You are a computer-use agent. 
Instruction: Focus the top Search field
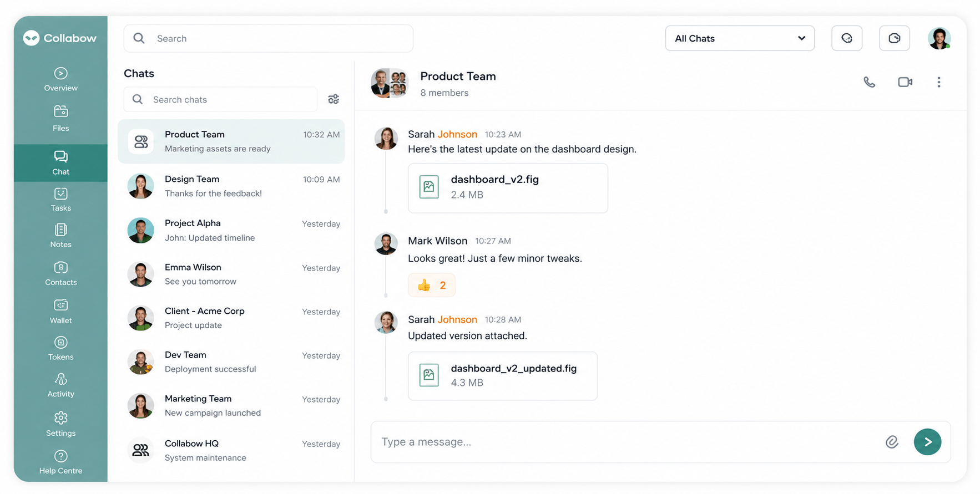[268, 38]
